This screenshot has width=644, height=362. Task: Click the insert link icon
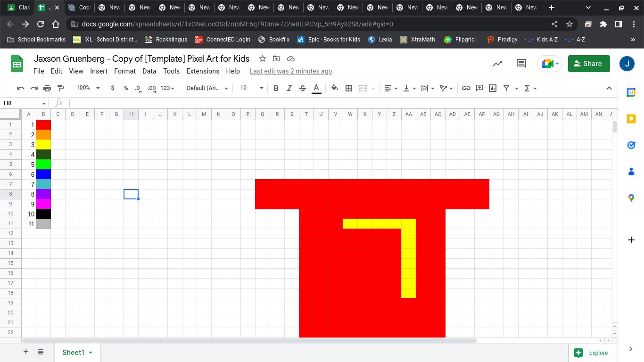pos(466,88)
